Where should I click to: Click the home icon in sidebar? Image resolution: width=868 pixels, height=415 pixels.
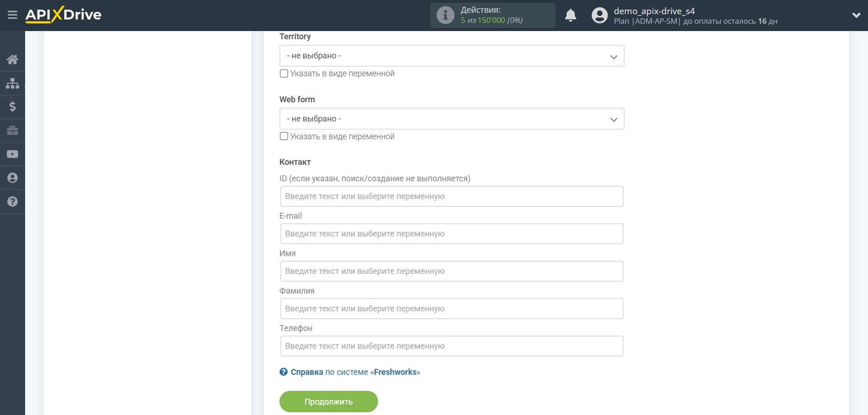(12, 59)
